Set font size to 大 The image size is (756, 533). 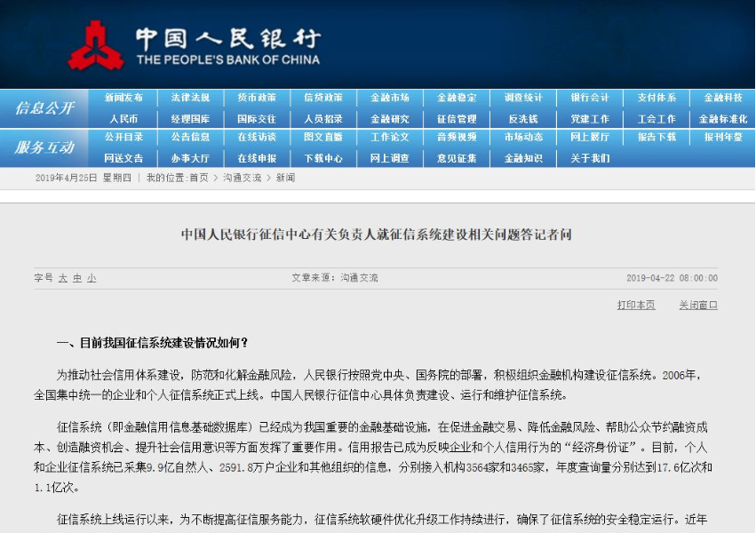63,279
